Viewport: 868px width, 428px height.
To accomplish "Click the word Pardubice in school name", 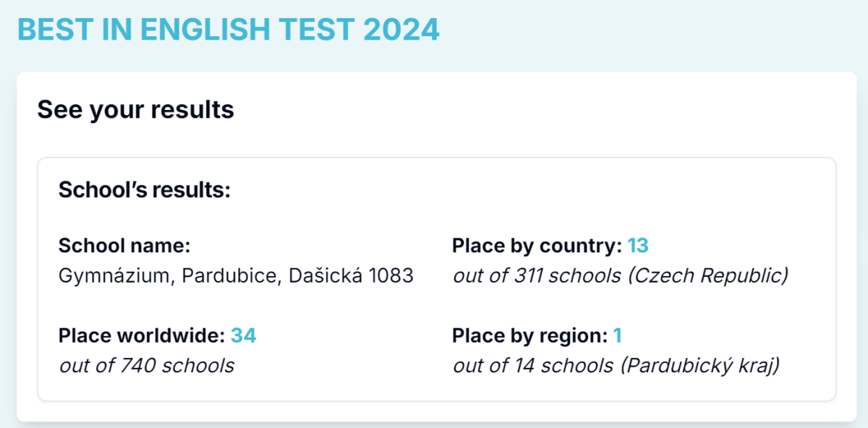I will pos(230,275).
